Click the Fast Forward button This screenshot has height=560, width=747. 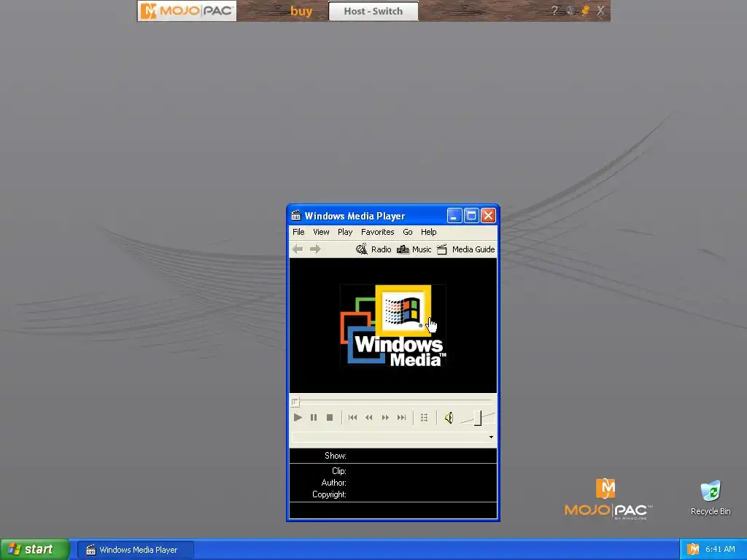pos(385,418)
